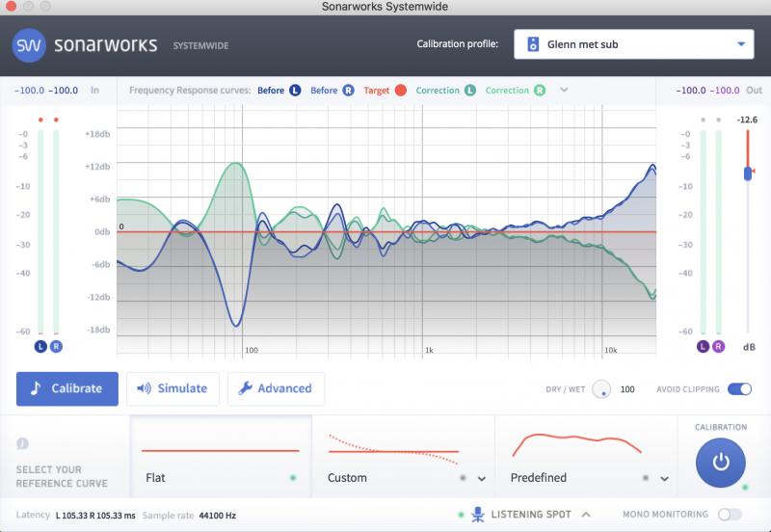The height and width of the screenshot is (532, 771).
Task: Expand the Listening Spot panel
Action: (586, 515)
